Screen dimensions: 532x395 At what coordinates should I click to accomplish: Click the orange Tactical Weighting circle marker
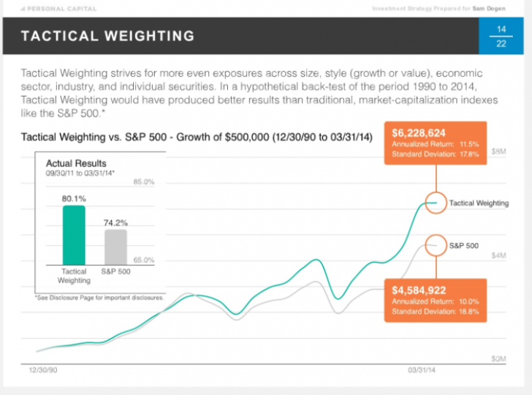436,203
